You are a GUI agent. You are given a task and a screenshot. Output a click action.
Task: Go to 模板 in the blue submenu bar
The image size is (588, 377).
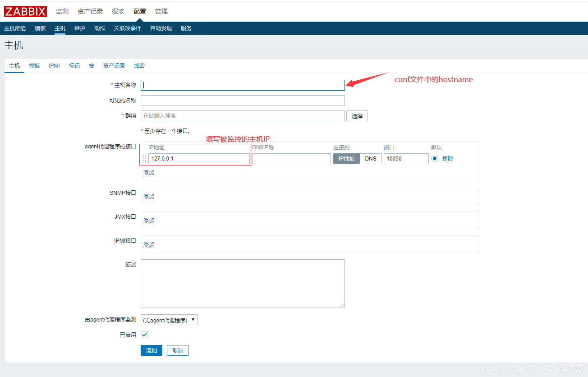pos(40,28)
